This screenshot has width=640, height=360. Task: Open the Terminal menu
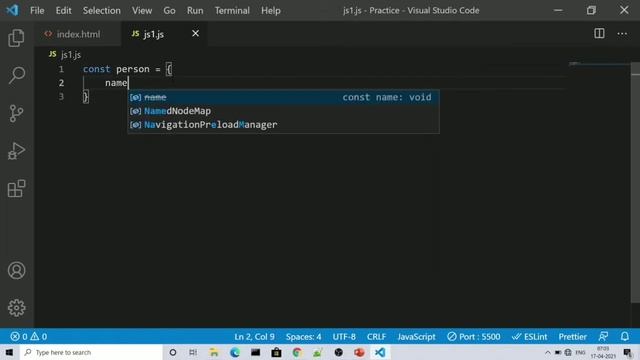(232, 10)
